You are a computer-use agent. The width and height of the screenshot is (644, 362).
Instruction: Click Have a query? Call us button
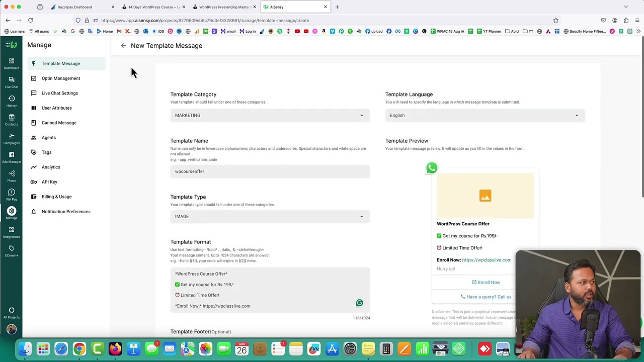click(486, 297)
